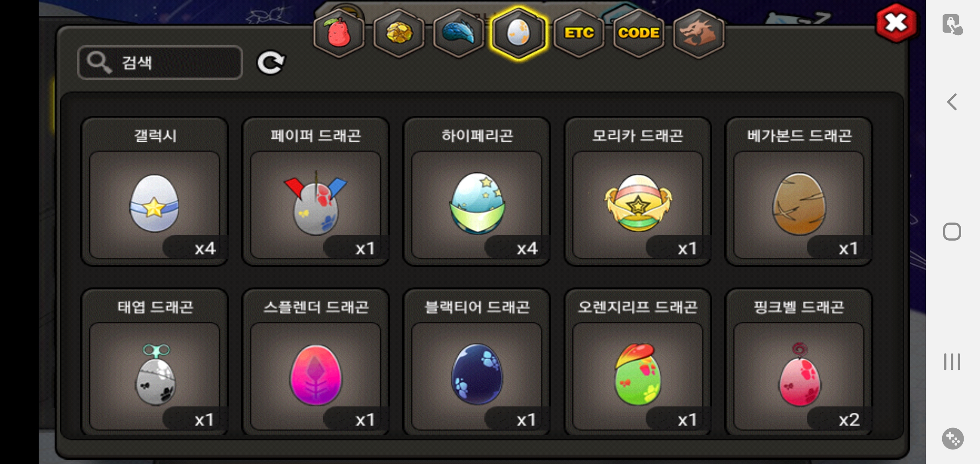Open the fruit food category tab

(339, 33)
